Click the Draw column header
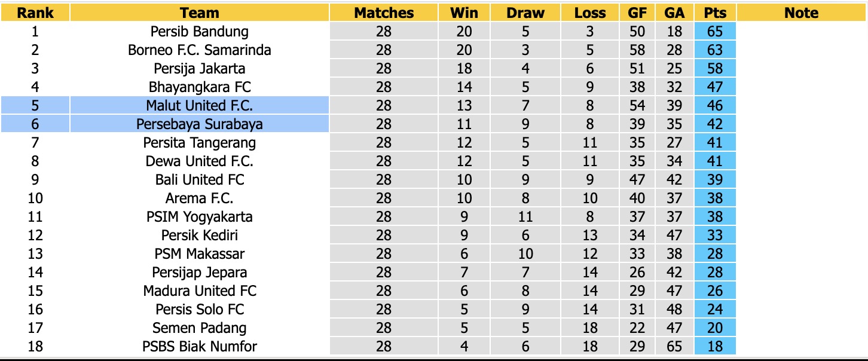 [x=525, y=13]
